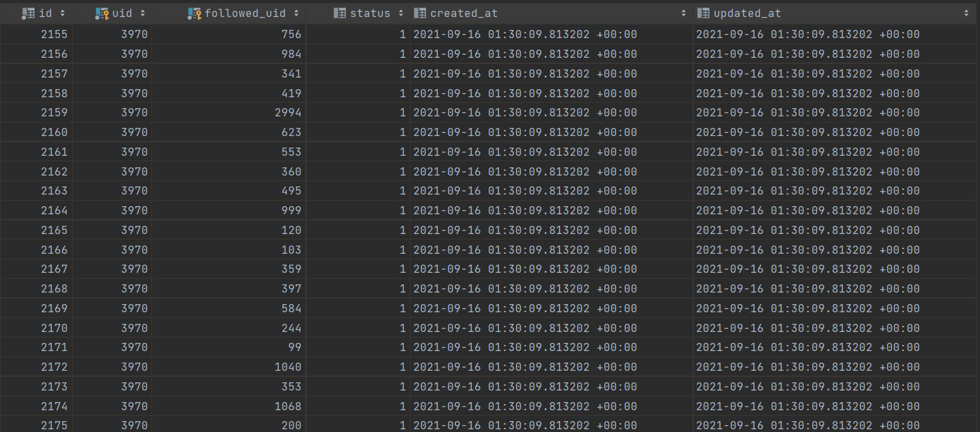This screenshot has height=432, width=980.
Task: Click updated_at timestamp in row 2164
Action: tap(808, 211)
